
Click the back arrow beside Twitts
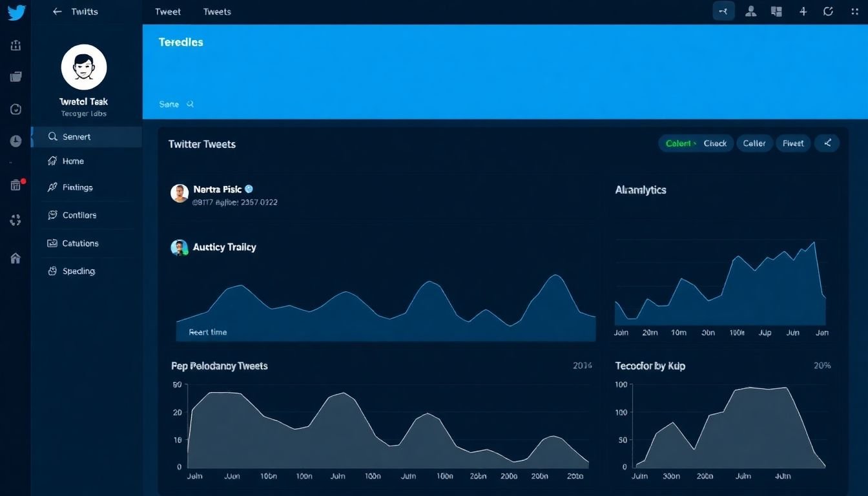tap(57, 12)
